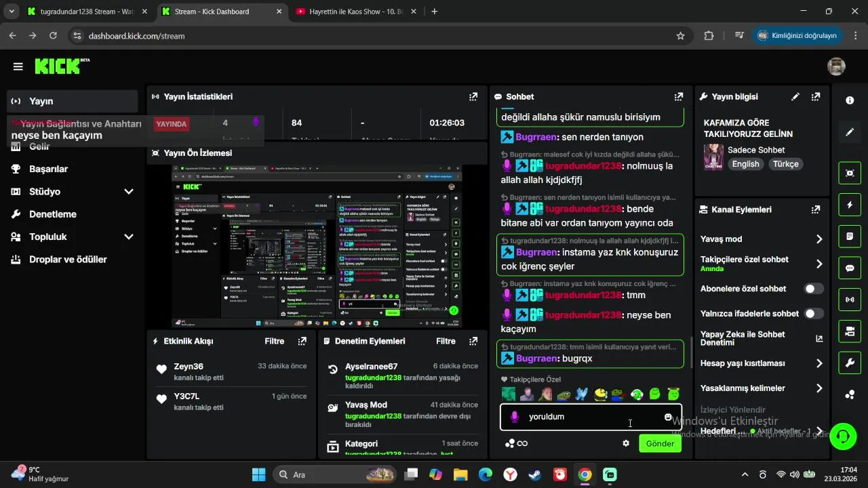Open new browser tab with plus button
The height and width of the screenshot is (488, 868).
click(435, 12)
